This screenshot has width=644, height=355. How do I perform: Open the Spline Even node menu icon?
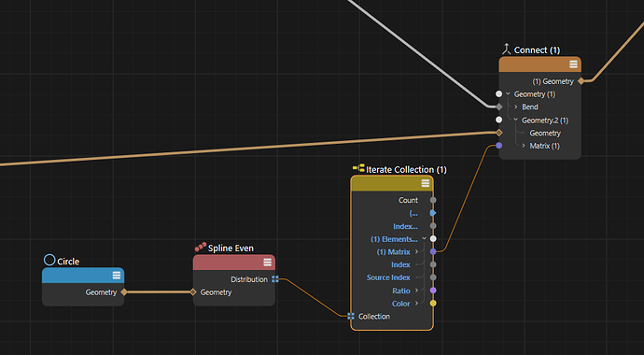(x=267, y=263)
